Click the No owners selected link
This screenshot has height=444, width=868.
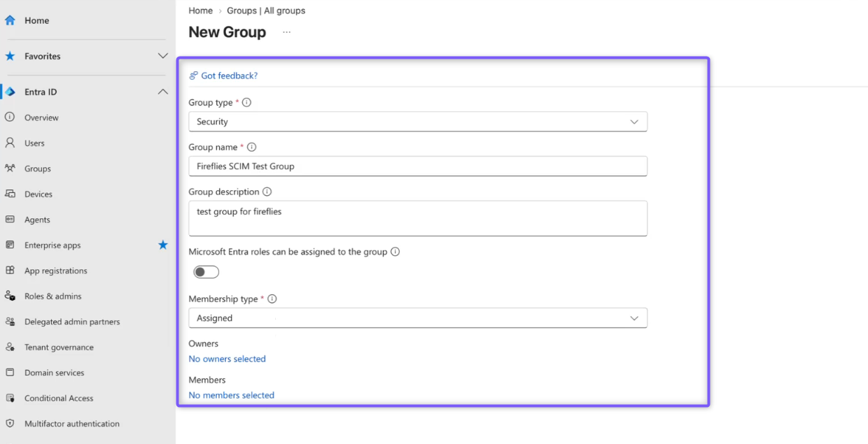pos(227,359)
